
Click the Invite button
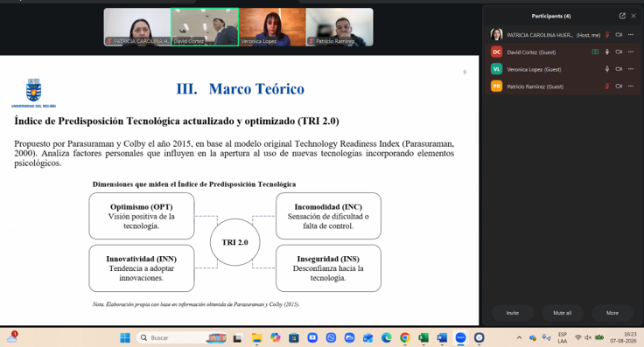513,313
